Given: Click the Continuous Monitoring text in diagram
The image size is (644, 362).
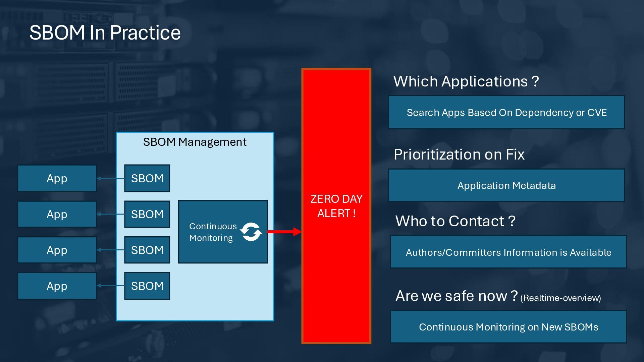Looking at the screenshot, I should coord(213,232).
